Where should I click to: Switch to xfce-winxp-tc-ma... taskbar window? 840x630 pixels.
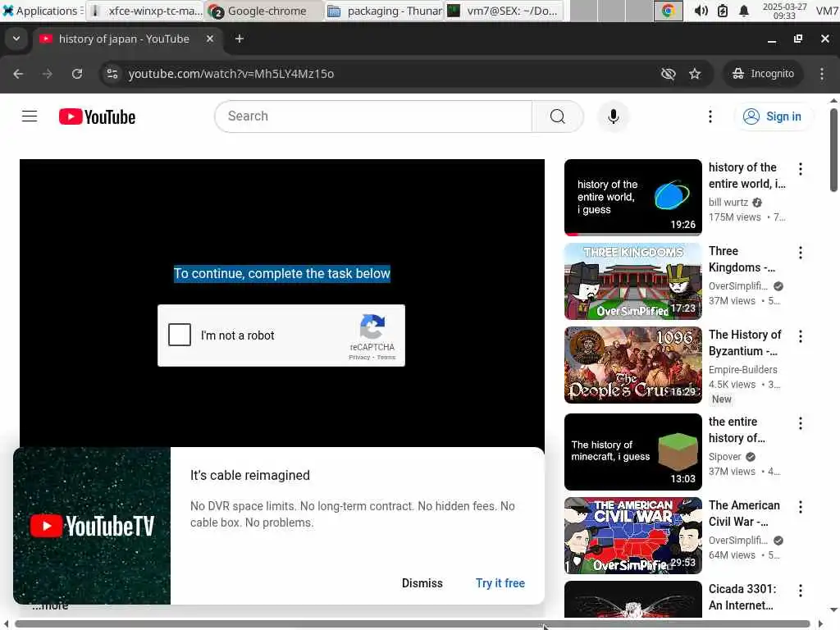pos(145,11)
